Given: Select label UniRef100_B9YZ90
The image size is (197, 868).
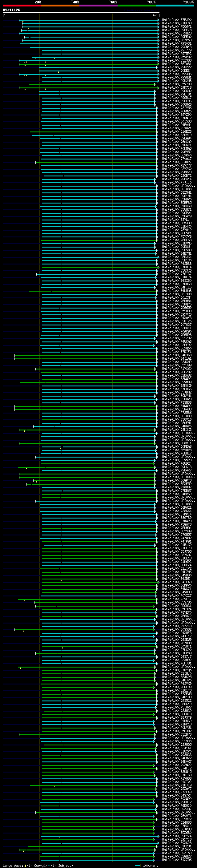Looking at the screenshot, I should (x=176, y=115).
